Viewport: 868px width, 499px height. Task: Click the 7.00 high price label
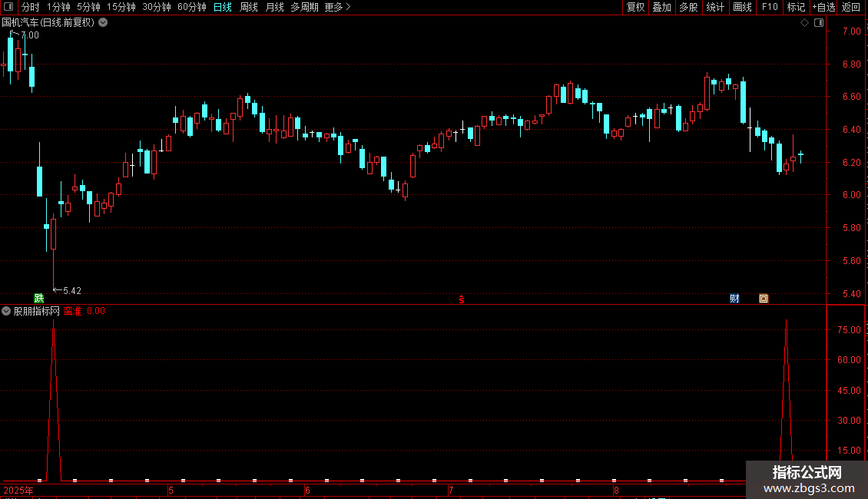30,35
